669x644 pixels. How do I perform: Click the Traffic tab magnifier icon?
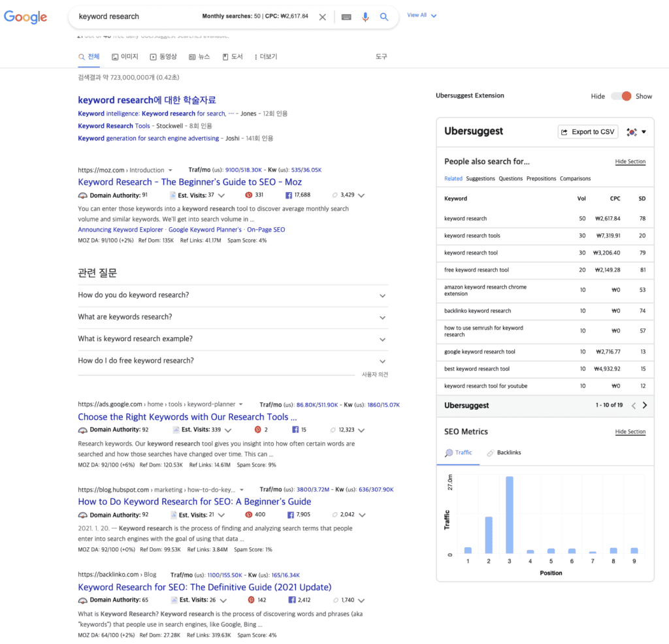pos(449,453)
